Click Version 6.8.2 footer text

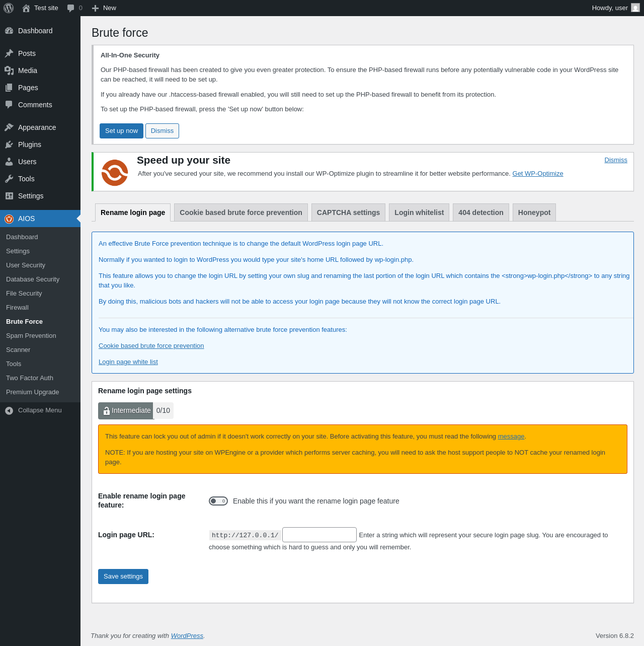point(615,636)
